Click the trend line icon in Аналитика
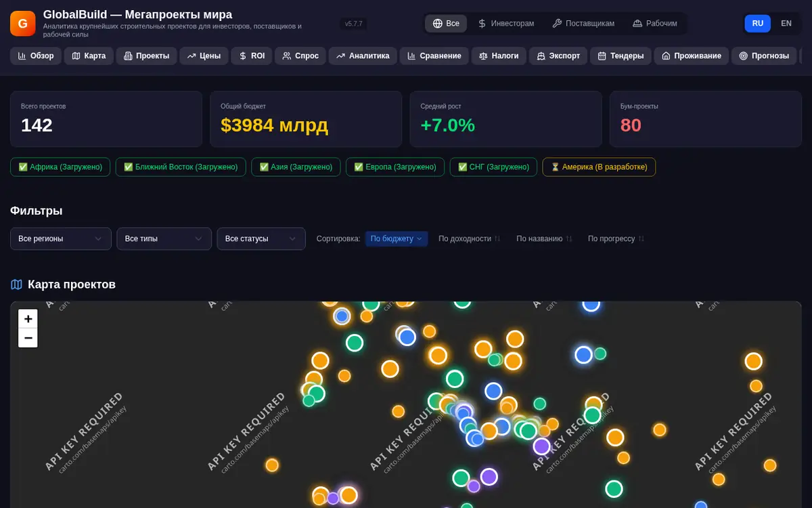This screenshot has height=508, width=812. click(341, 56)
